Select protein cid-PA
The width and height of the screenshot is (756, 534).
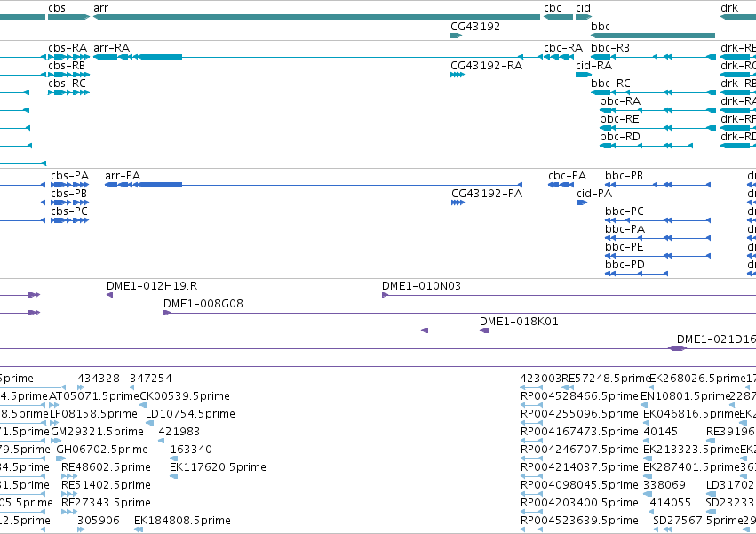click(582, 203)
